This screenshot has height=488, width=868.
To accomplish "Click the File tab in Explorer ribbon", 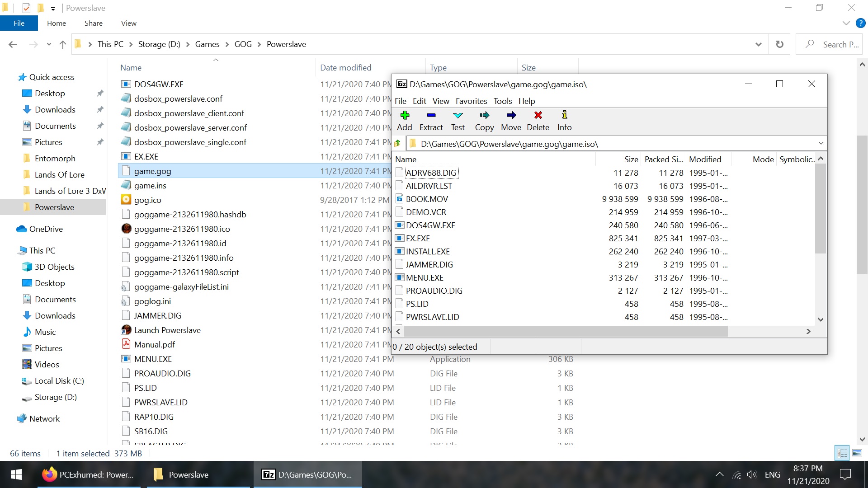I will click(19, 23).
